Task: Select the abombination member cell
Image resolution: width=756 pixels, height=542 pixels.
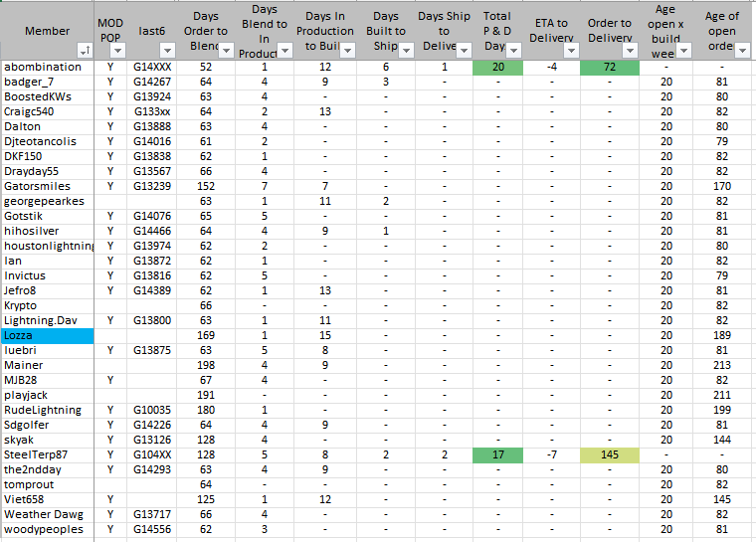Action: (47, 68)
